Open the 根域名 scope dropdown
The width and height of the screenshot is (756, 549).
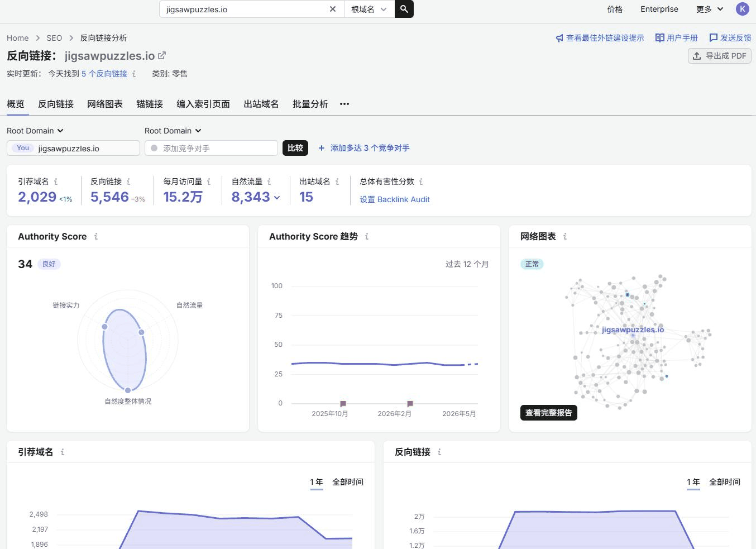click(x=369, y=9)
